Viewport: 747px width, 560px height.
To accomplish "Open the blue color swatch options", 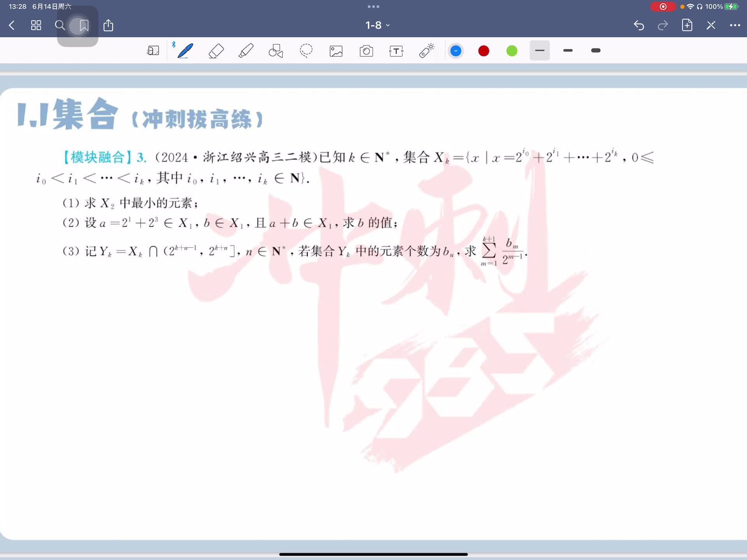I will (x=456, y=51).
